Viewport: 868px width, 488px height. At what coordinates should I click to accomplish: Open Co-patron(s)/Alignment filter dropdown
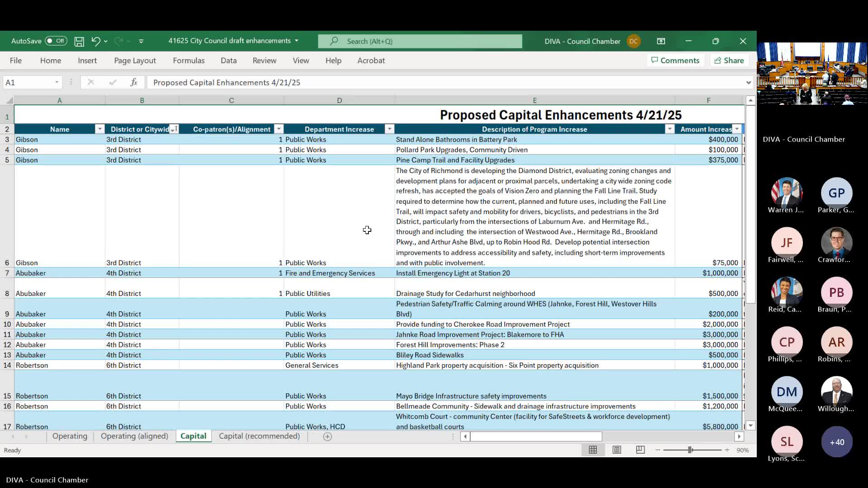click(279, 129)
